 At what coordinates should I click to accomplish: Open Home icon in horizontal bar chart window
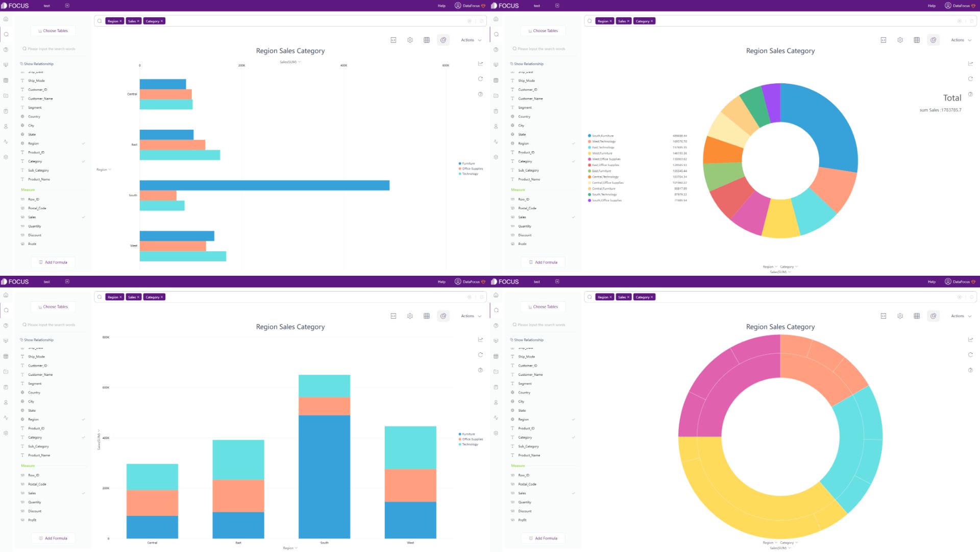pos(6,19)
